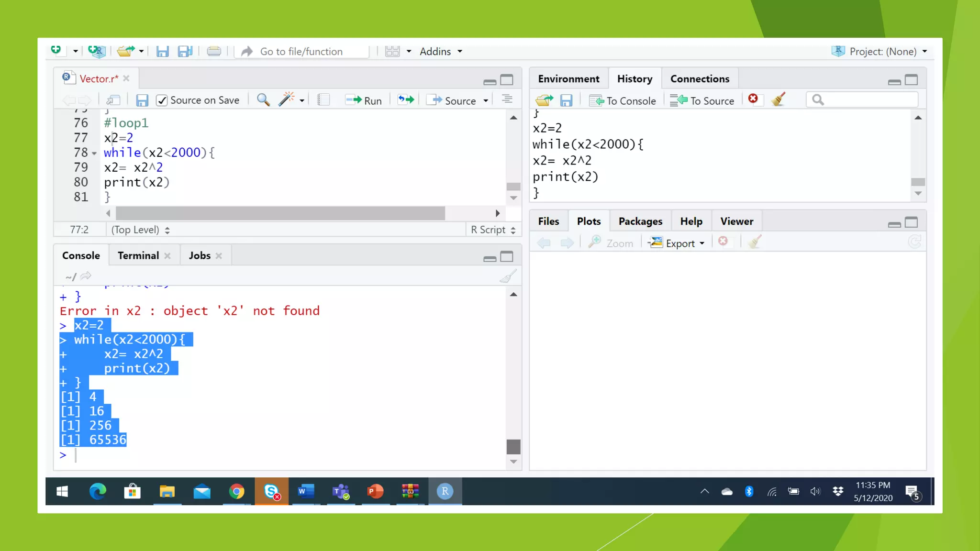Screen dimensions: 980x551
Task: Open workspace panes layout icon
Action: click(392, 51)
